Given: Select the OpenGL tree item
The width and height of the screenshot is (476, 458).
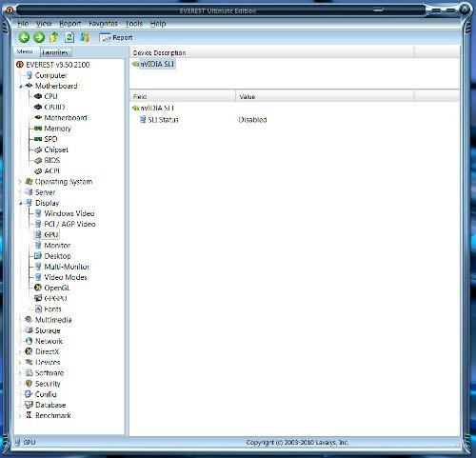Looking at the screenshot, I should pyautogui.click(x=57, y=288).
